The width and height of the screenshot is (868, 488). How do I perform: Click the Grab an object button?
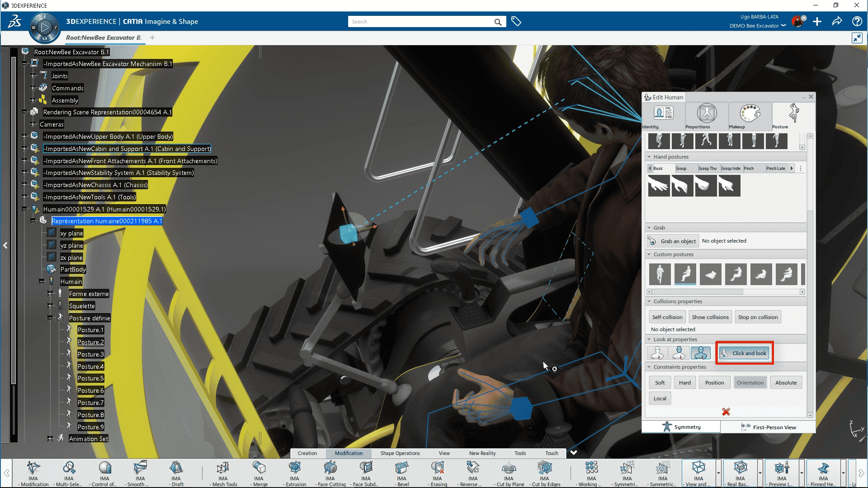(x=673, y=241)
